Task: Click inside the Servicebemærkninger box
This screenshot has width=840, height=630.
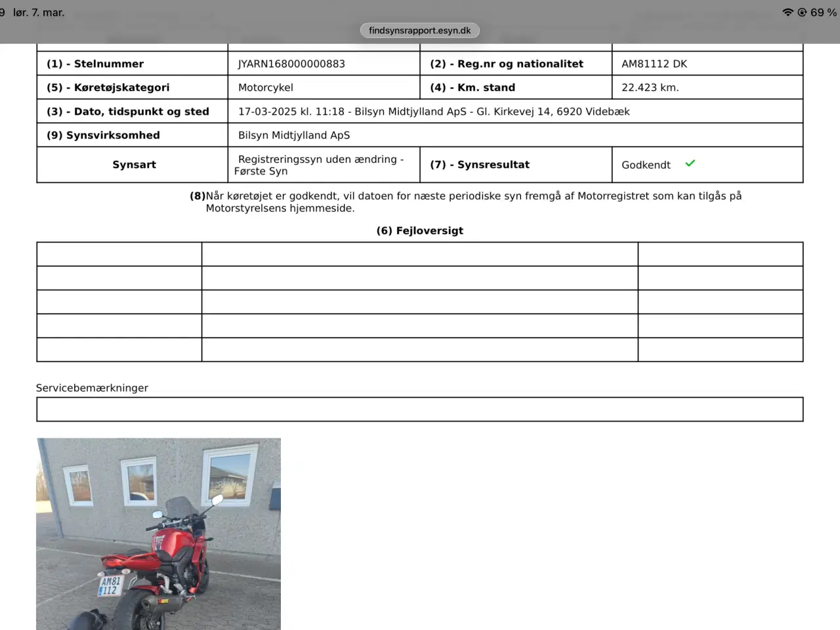Action: [419, 409]
